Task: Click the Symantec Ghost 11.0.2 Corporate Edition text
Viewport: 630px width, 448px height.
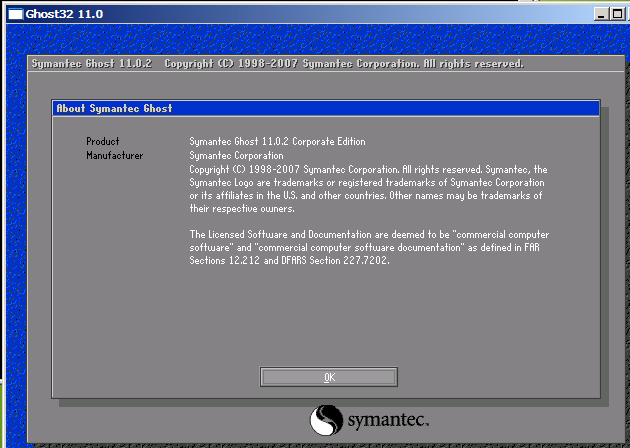Action: (277, 142)
